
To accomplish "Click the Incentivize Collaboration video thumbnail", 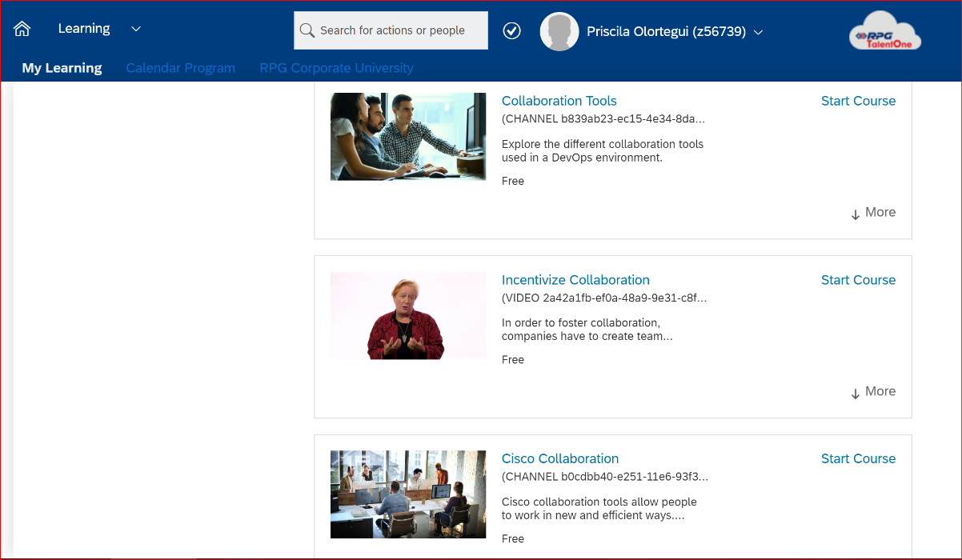I will click(x=408, y=315).
